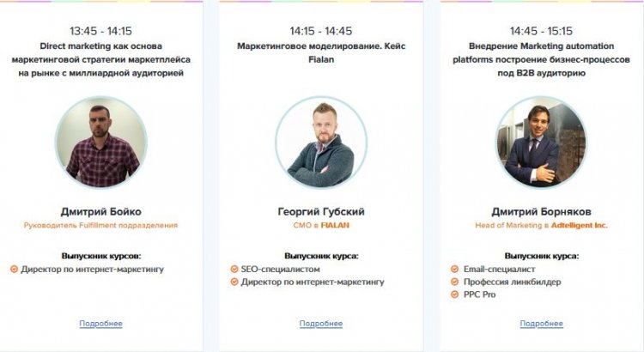This screenshot has height=352, width=644.
Task: Follow the Adtelligent Inc. company link
Action: 579,225
